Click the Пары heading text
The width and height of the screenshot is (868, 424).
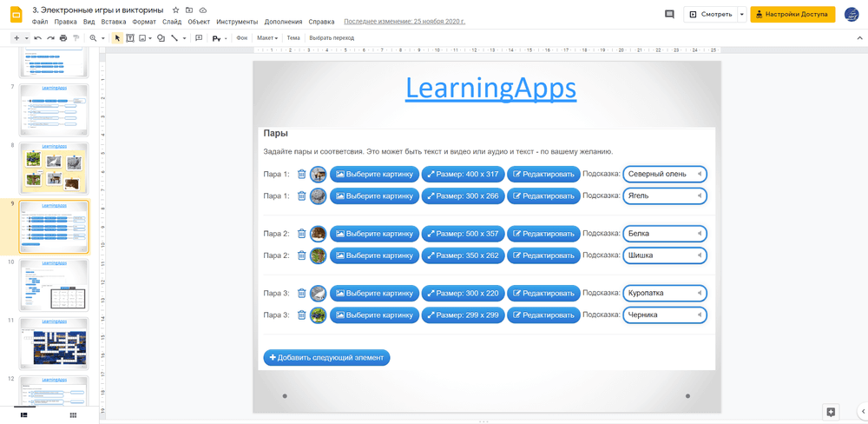tap(275, 134)
